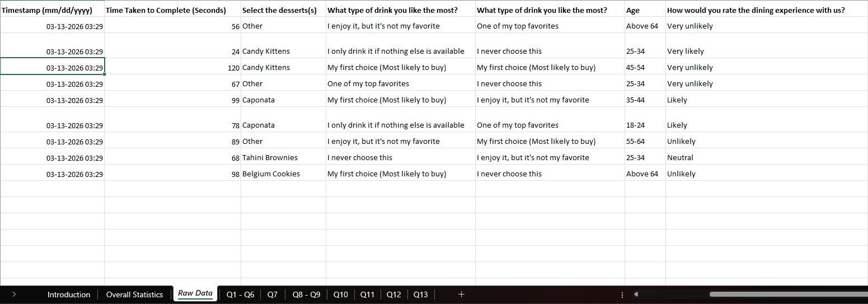Click the horizontal scrollbar left arrow
This screenshot has width=868, height=304.
pyautogui.click(x=636, y=294)
